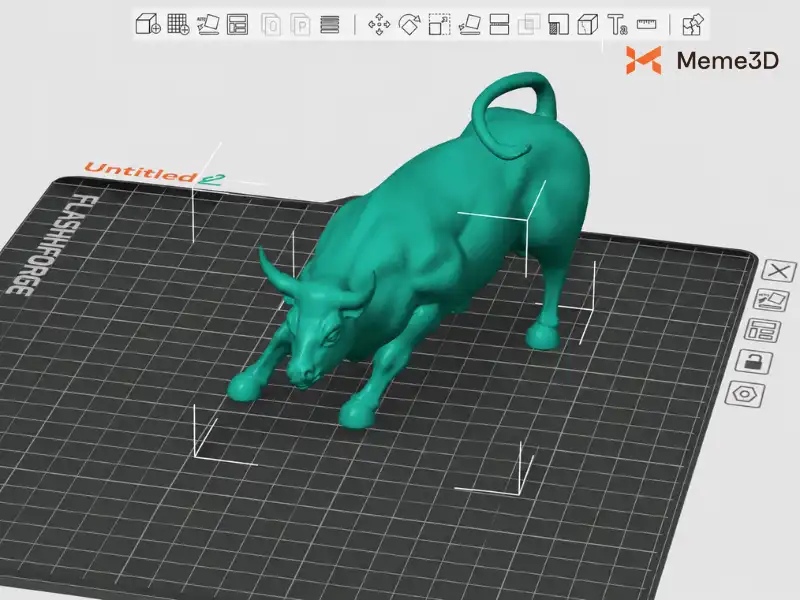The height and width of the screenshot is (600, 800).
Task: Open the Mesh boolean tool
Action: pyautogui.click(x=529, y=24)
